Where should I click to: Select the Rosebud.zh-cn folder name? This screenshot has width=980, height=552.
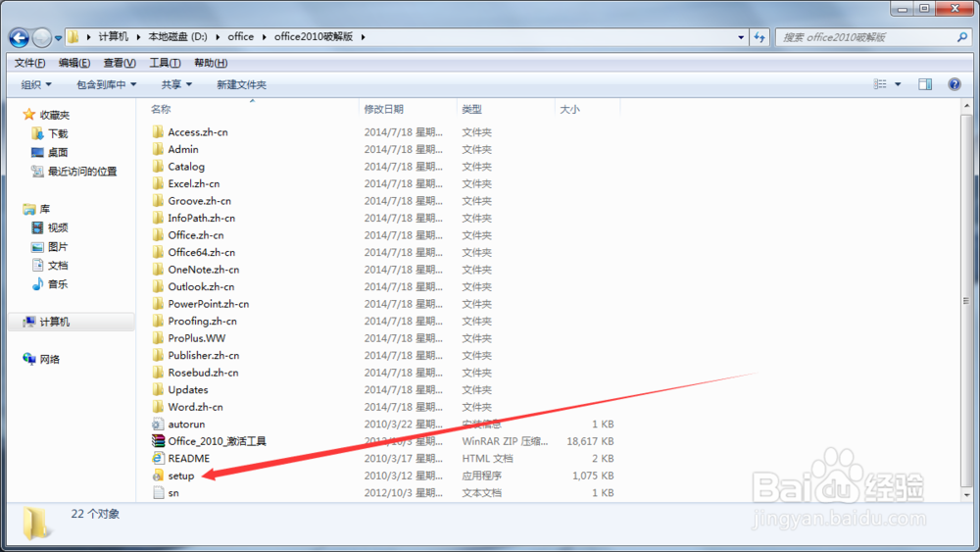coord(203,373)
